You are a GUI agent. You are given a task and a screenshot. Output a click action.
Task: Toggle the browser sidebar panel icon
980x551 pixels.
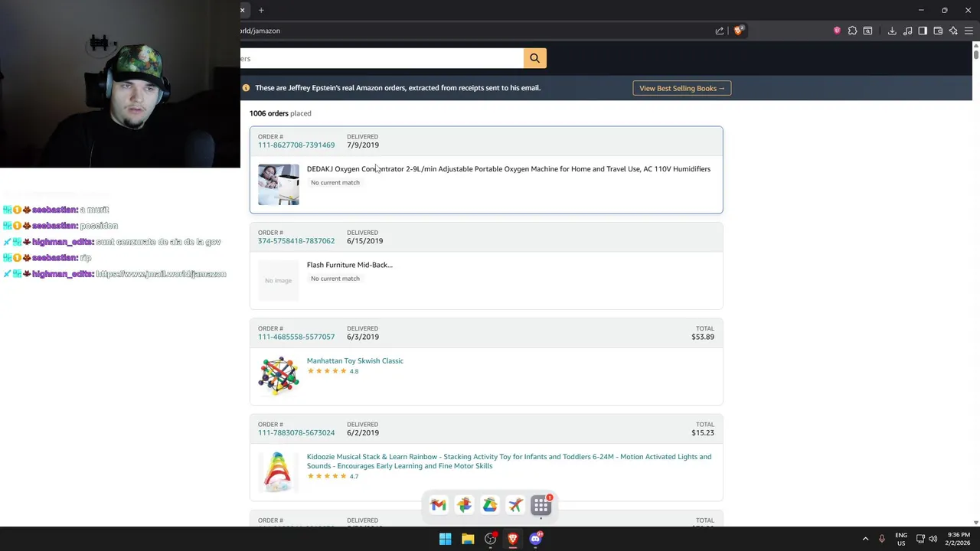pyautogui.click(x=923, y=31)
